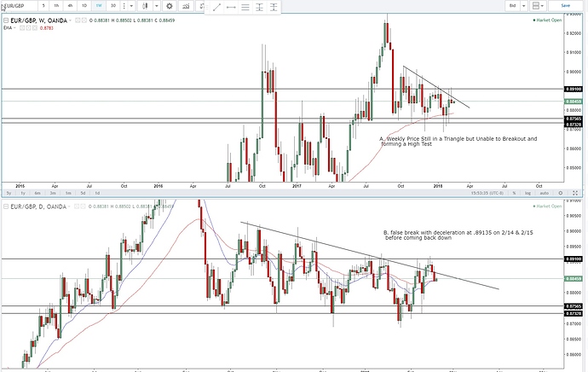The width and height of the screenshot is (588, 372).
Task: Click the 15:53 UTC-8 clock timezone
Action: [487, 193]
